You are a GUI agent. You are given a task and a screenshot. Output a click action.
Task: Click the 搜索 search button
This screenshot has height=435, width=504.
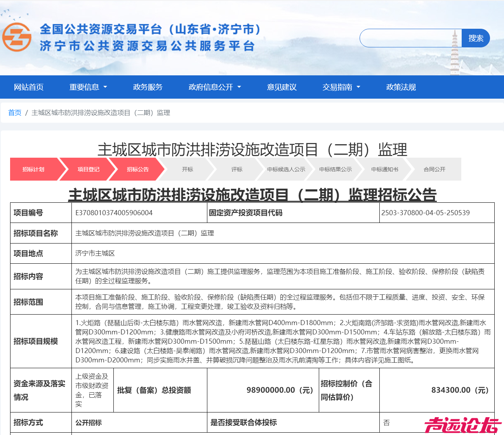coord(476,38)
